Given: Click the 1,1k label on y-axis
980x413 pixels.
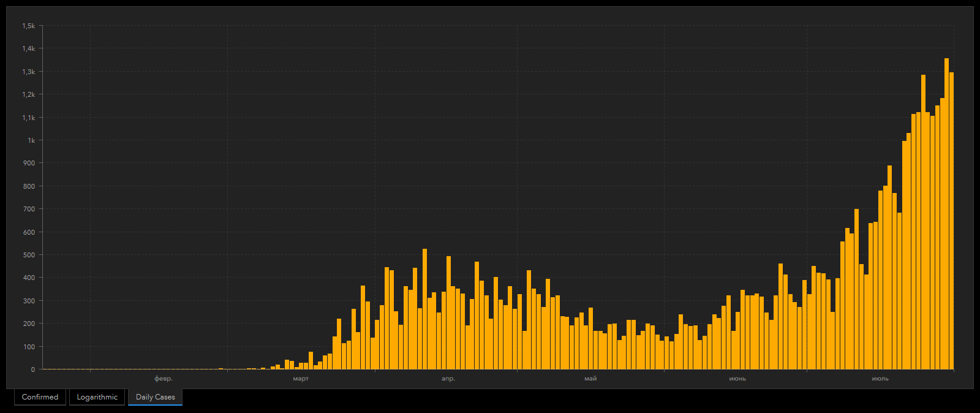Looking at the screenshot, I should 29,118.
